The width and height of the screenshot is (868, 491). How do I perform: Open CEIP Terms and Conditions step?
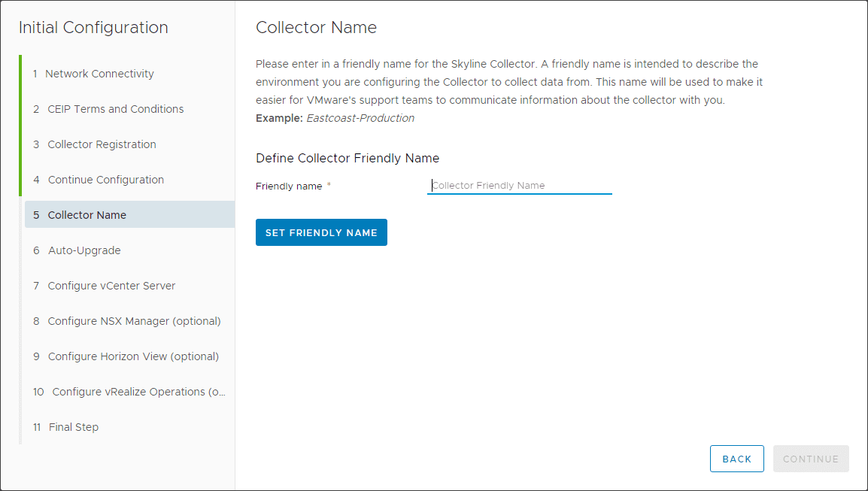tap(115, 109)
